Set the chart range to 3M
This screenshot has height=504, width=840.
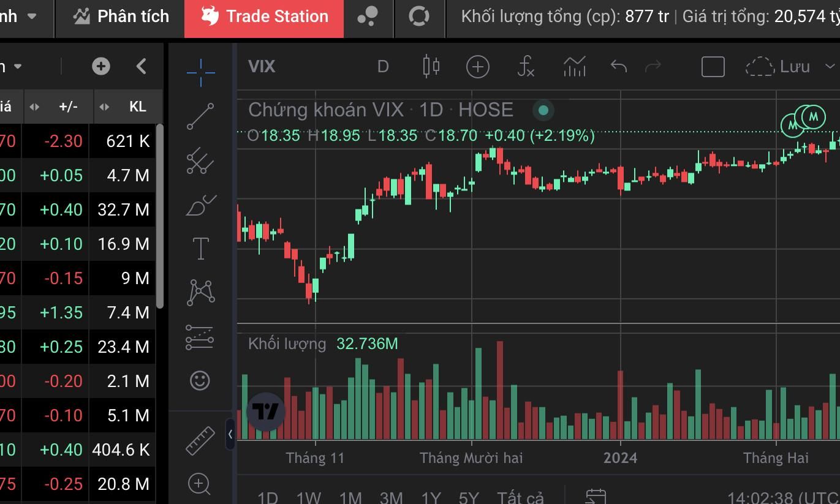click(391, 497)
